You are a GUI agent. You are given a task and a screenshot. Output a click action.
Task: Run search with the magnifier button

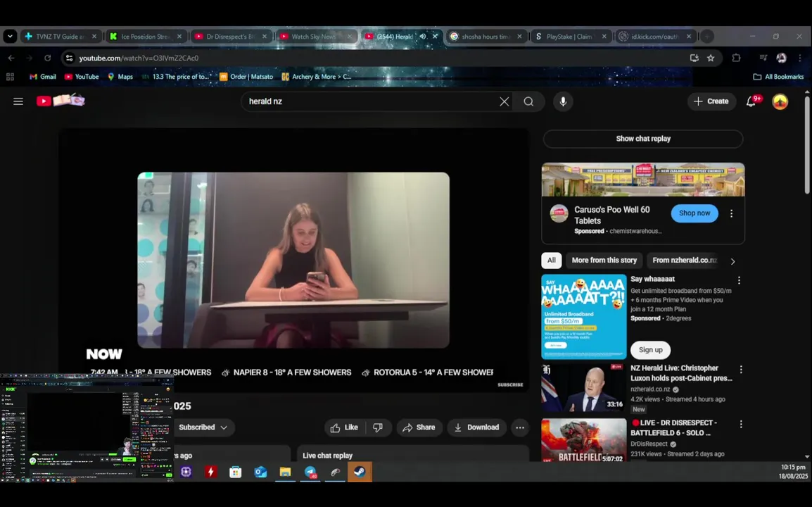pyautogui.click(x=528, y=101)
